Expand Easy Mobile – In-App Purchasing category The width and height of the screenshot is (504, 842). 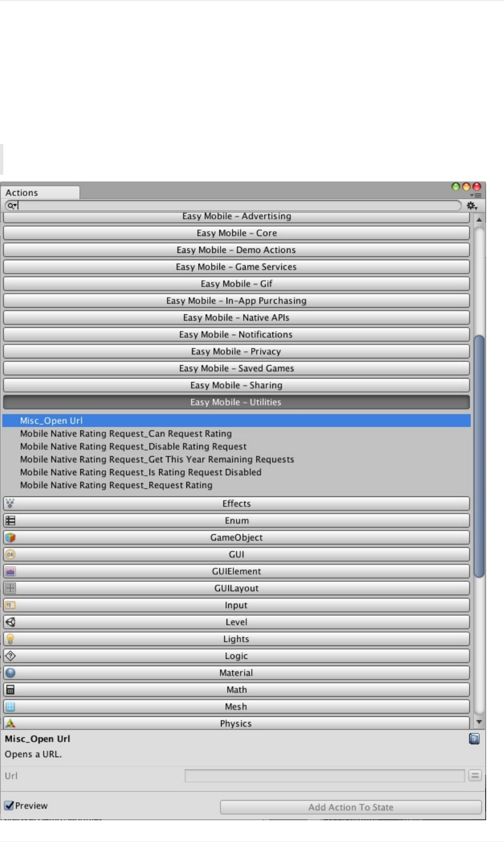coord(237,301)
